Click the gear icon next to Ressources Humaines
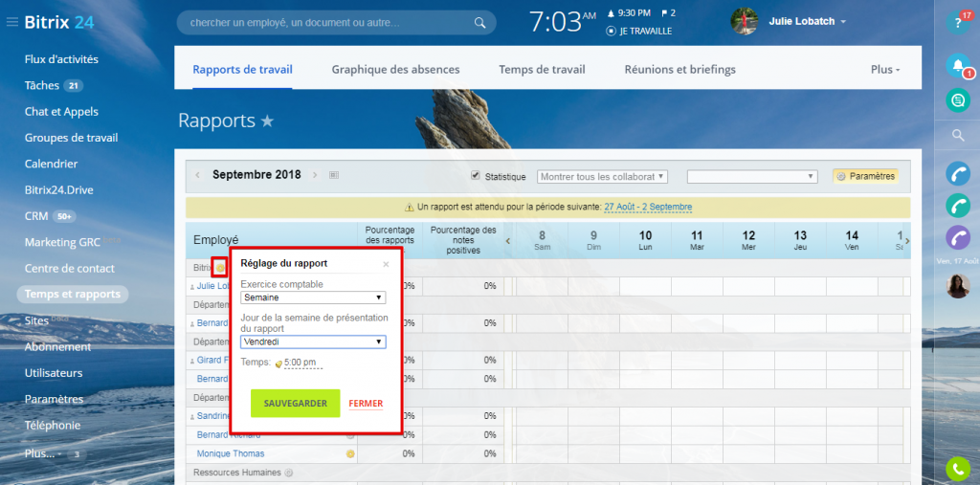This screenshot has height=485, width=980. tap(288, 473)
